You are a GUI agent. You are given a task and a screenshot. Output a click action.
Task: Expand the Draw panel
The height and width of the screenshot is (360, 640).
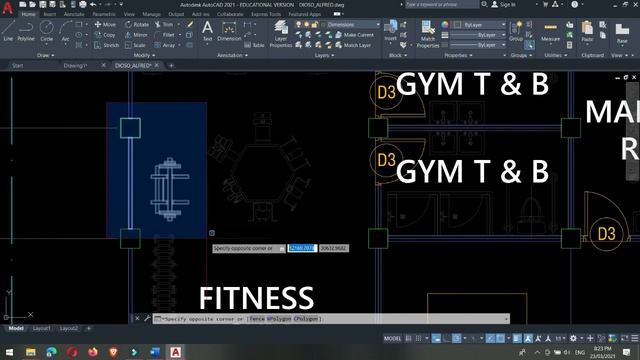click(x=45, y=55)
